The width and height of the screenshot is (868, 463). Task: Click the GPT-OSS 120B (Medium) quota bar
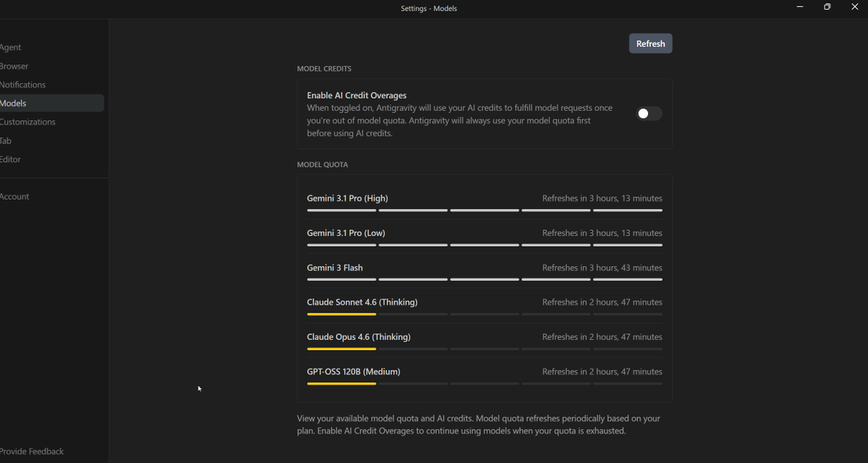coord(485,383)
